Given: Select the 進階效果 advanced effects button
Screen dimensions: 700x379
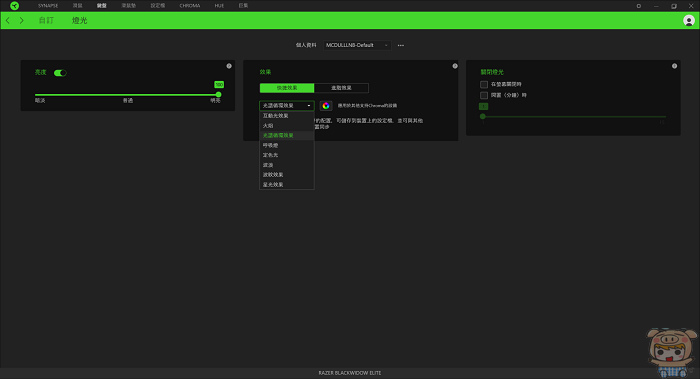Looking at the screenshot, I should click(x=342, y=88).
